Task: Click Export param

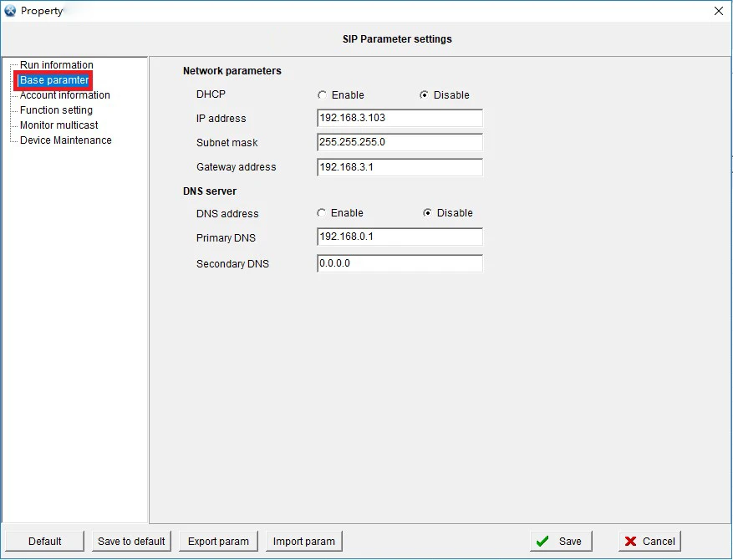Action: (x=218, y=541)
